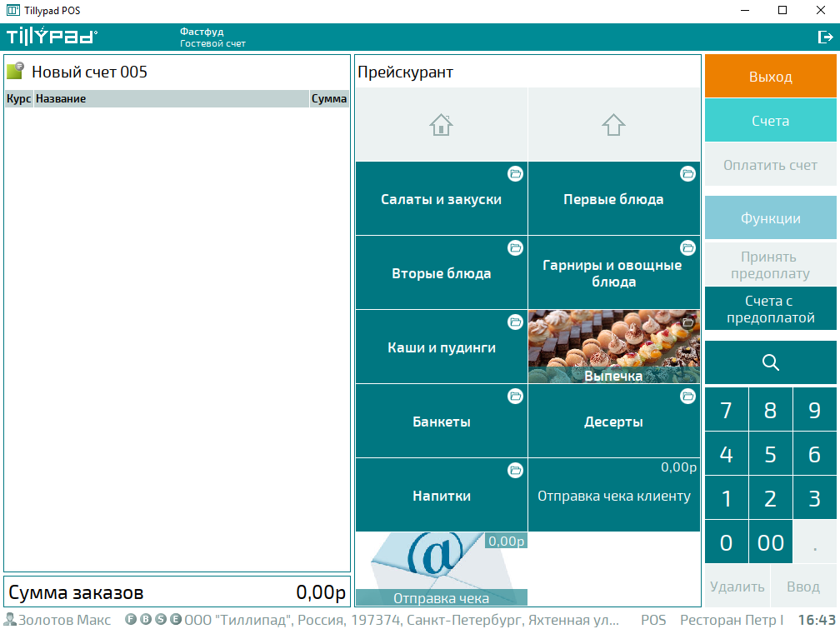
Task: Click the folder icon on Банкеты
Action: point(515,397)
